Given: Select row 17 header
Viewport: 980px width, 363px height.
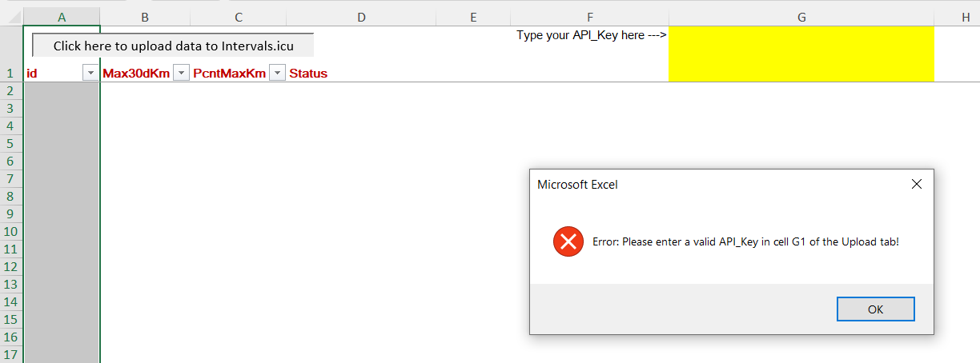Looking at the screenshot, I should (x=11, y=355).
